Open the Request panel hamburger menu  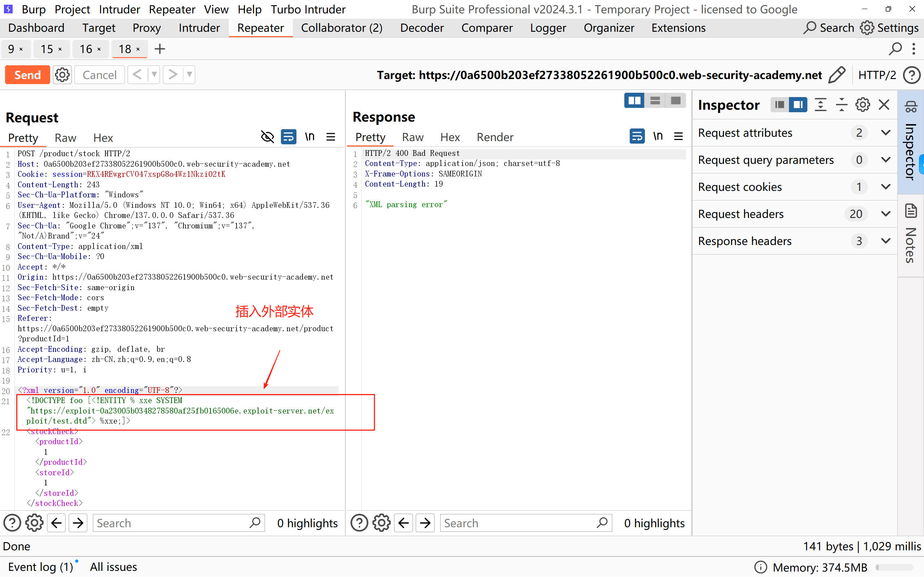tap(331, 137)
